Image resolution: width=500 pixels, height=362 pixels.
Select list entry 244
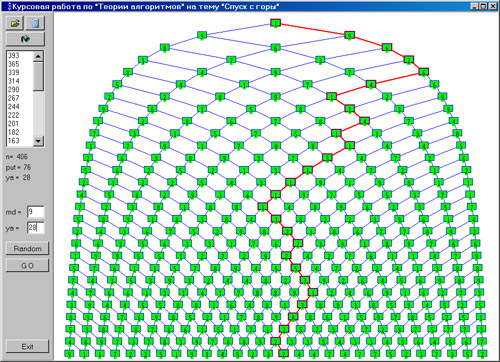coord(14,106)
